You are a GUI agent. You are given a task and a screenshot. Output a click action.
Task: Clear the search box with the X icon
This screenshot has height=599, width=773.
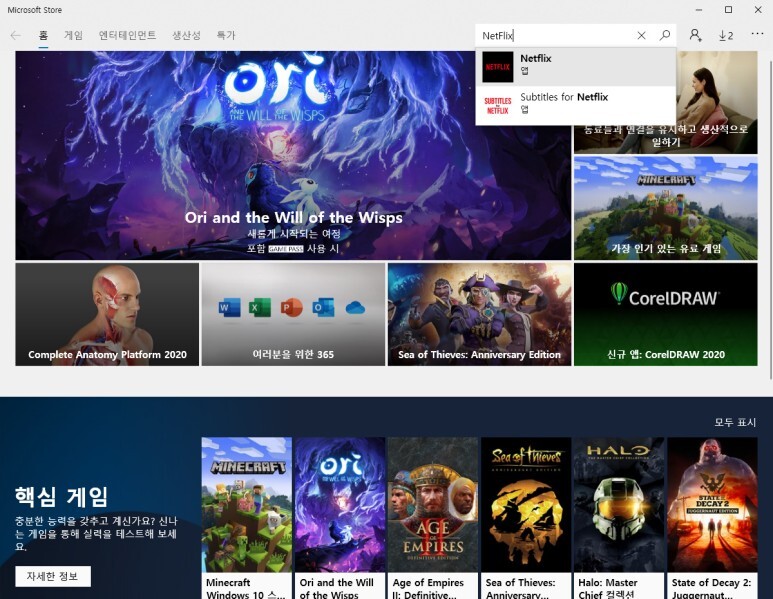[x=641, y=35]
